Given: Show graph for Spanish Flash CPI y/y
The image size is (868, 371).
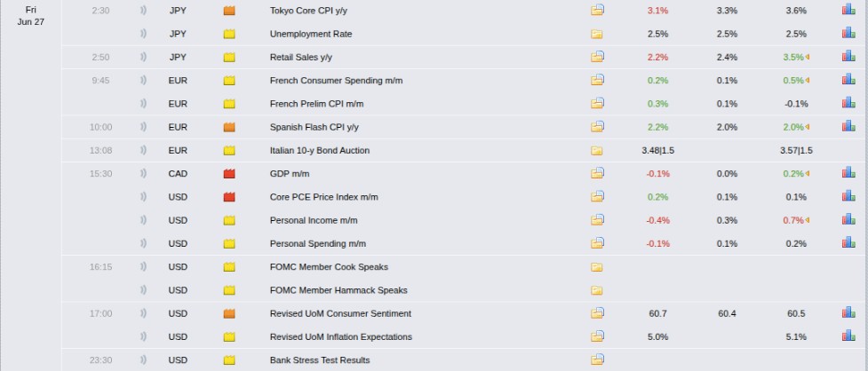Looking at the screenshot, I should [848, 127].
